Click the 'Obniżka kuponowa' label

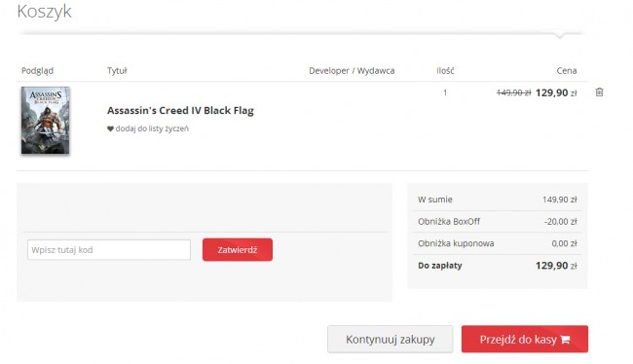(456, 243)
